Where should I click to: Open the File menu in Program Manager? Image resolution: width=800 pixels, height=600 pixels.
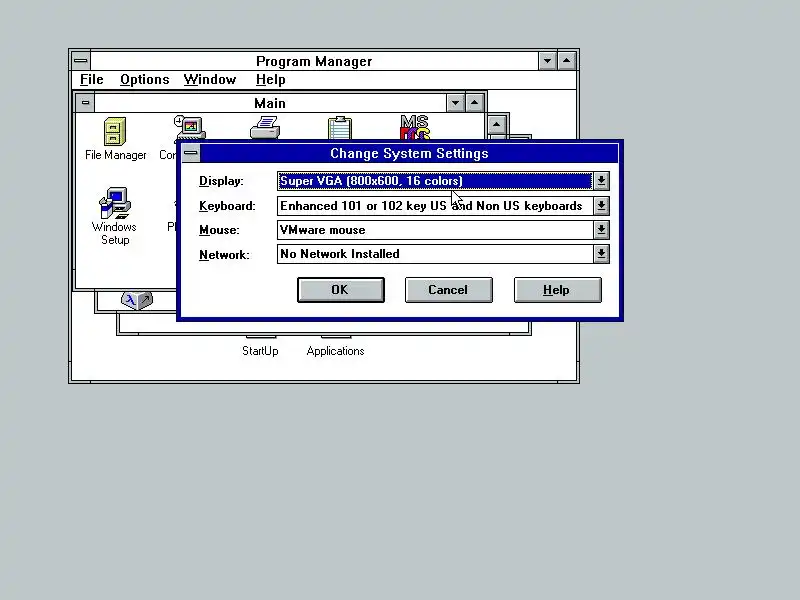click(x=92, y=80)
